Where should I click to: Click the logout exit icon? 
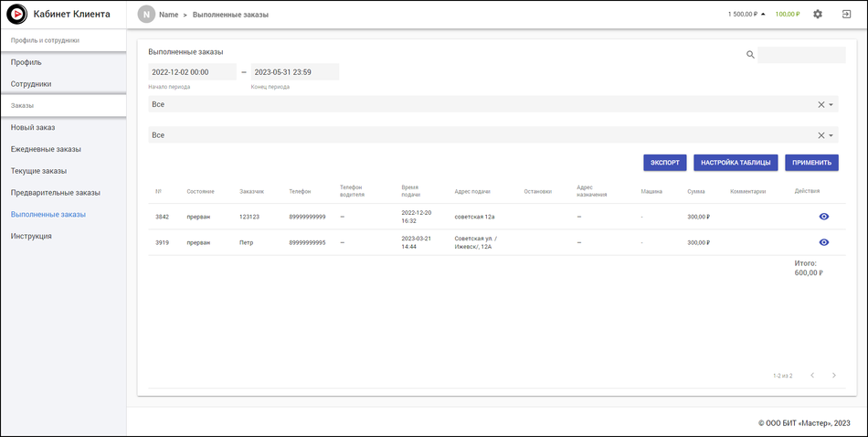click(x=846, y=15)
